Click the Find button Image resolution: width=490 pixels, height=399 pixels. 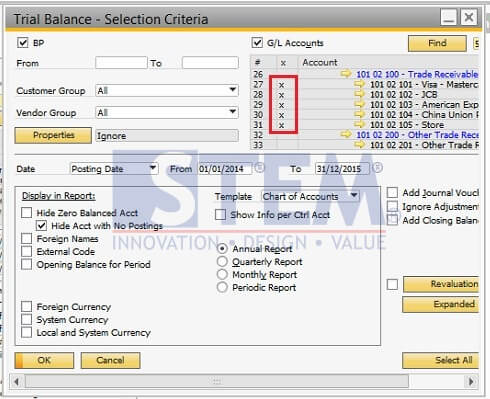(x=437, y=43)
